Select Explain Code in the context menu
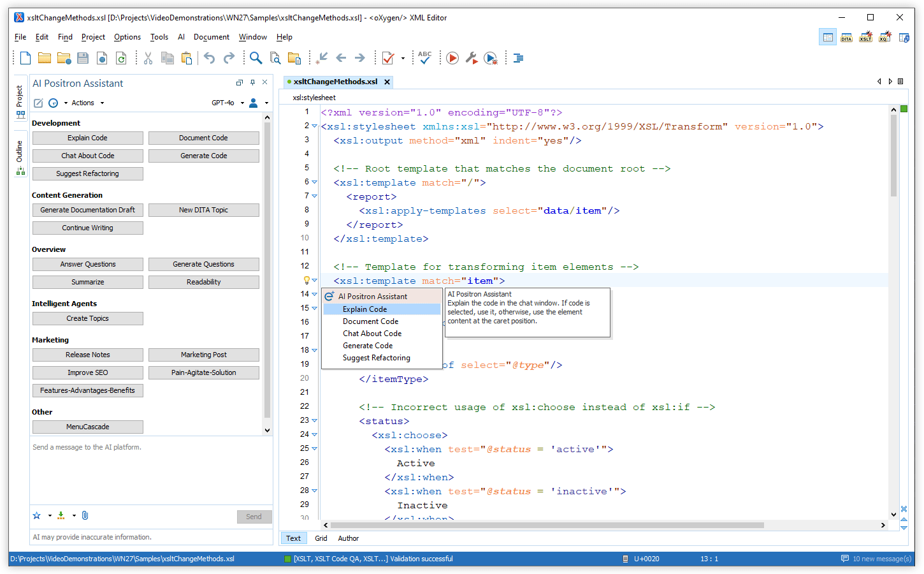The height and width of the screenshot is (574, 924). [382, 309]
